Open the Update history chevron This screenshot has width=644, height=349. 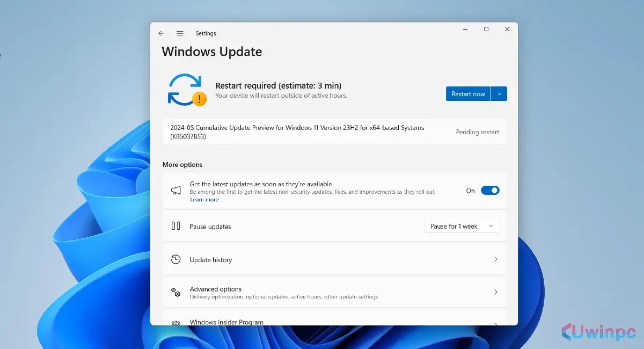tap(495, 259)
